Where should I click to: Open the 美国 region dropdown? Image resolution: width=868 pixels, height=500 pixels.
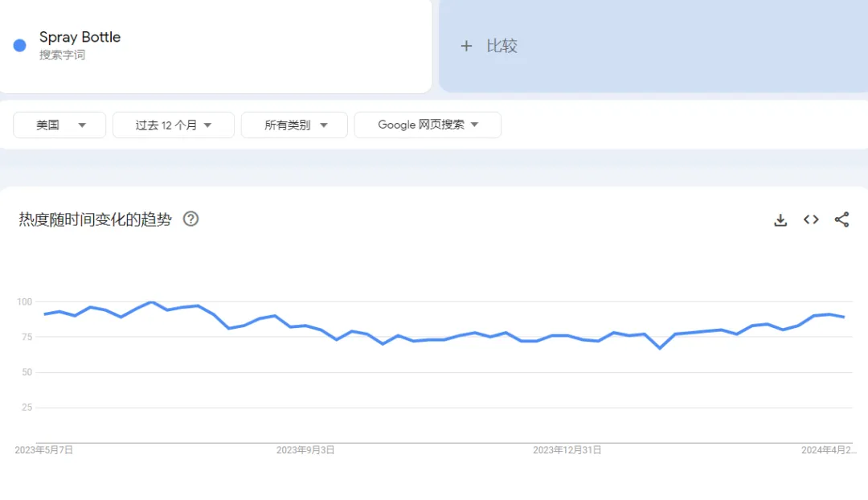pyautogui.click(x=59, y=125)
